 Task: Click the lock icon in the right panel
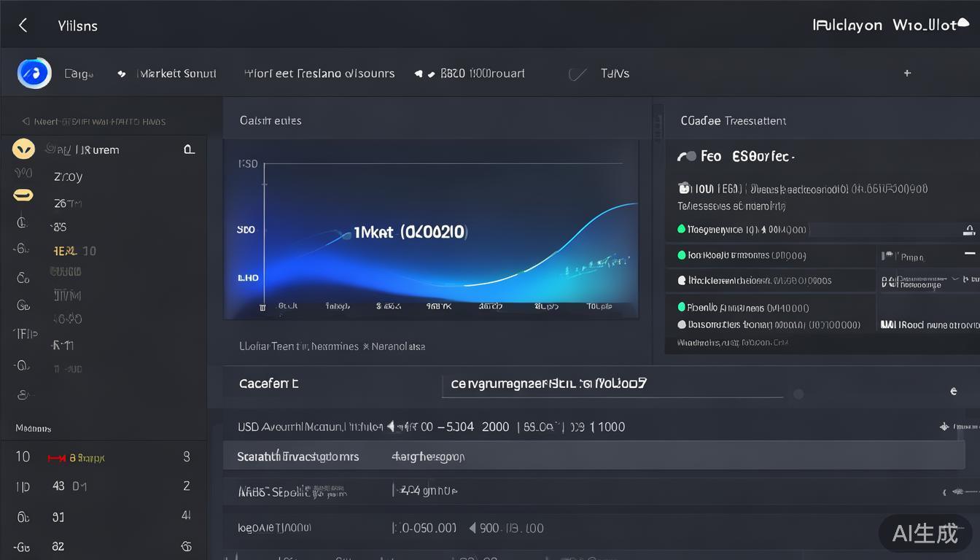click(x=969, y=230)
